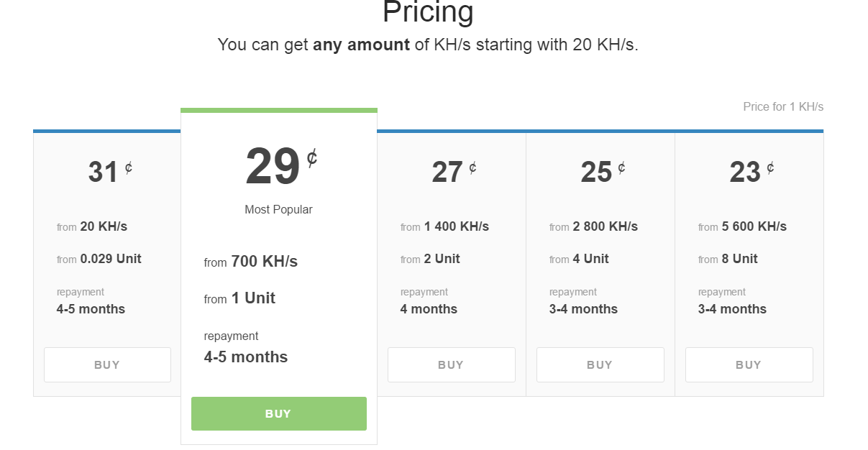Click BUY under the 27¢ plan
Viewport: 868px width, 450px height.
(451, 364)
